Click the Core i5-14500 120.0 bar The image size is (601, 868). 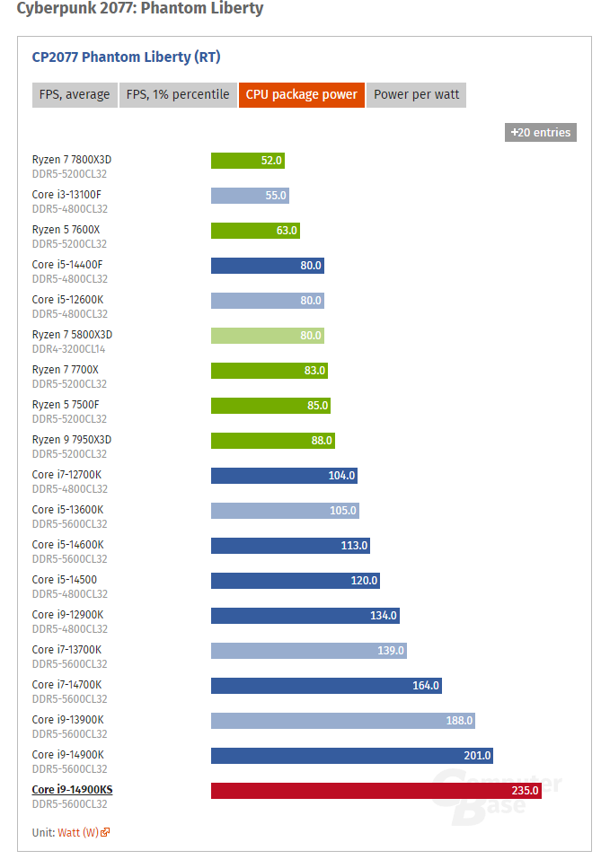[296, 581]
